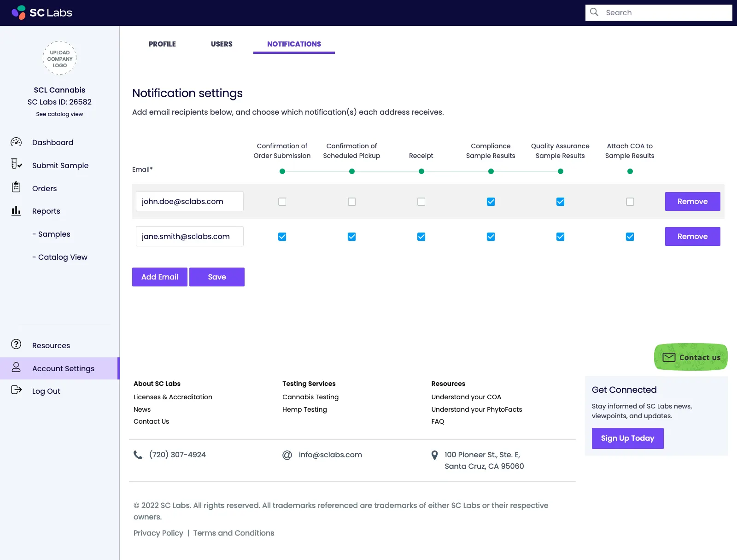Remove jane.smith@sclabs.com recipient
The height and width of the screenshot is (560, 737).
[692, 236]
